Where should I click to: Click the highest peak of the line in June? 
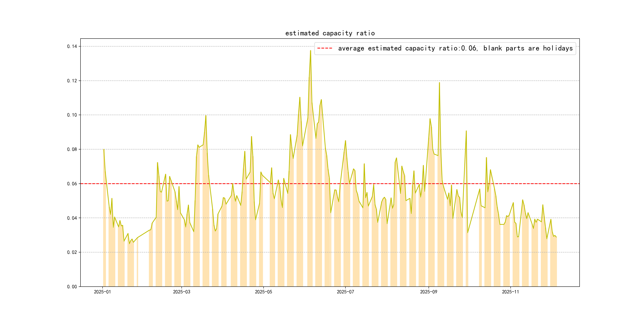[310, 51]
